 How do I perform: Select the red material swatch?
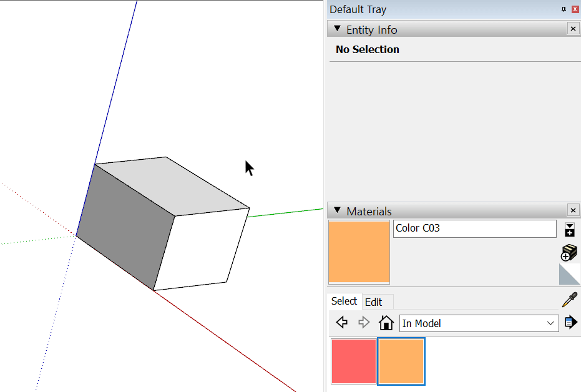pos(354,361)
